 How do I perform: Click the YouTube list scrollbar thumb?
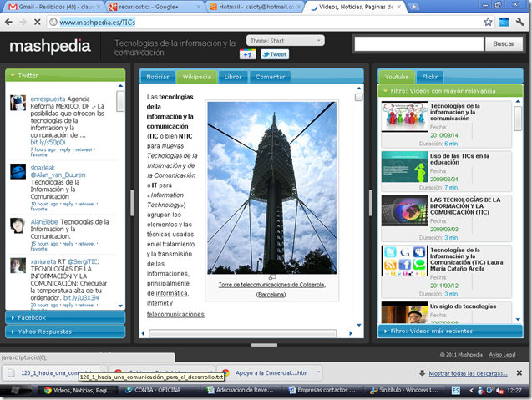tap(518, 118)
